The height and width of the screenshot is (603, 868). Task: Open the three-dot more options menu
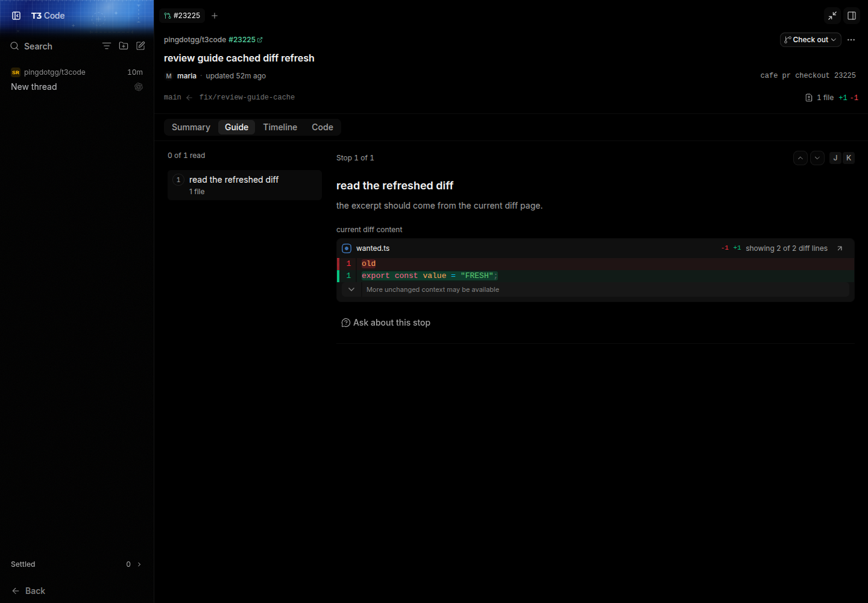(851, 40)
